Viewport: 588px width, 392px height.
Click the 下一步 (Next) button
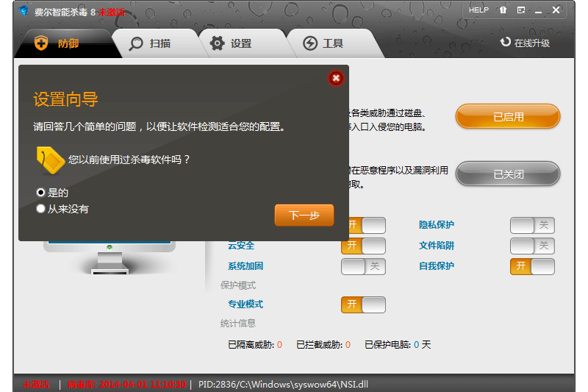[304, 215]
